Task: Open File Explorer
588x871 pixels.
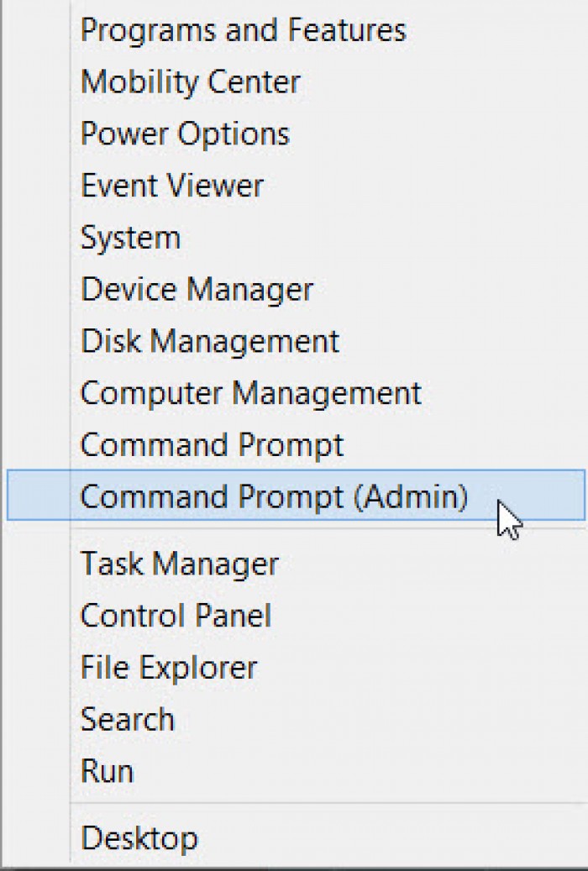Action: click(167, 668)
